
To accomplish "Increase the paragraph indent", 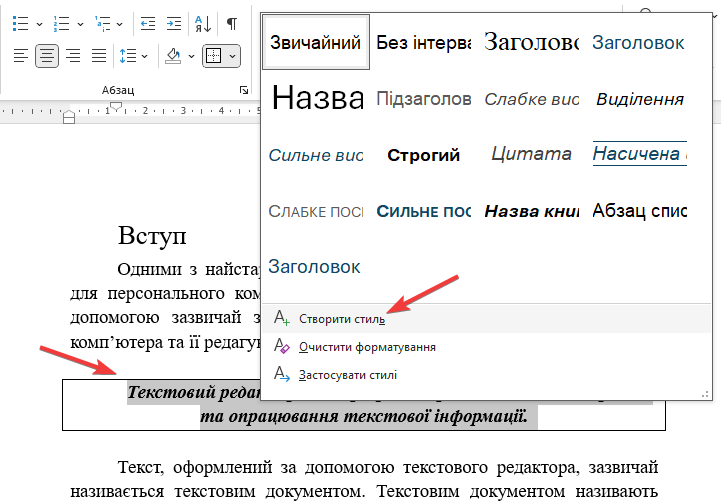I will (x=173, y=23).
